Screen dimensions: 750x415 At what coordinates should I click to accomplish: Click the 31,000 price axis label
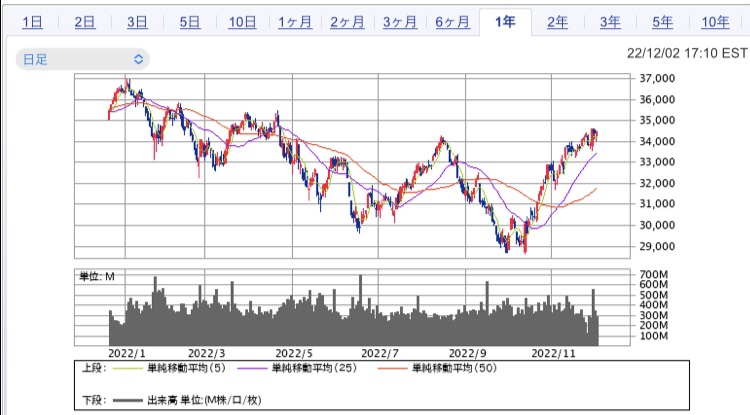[657, 204]
